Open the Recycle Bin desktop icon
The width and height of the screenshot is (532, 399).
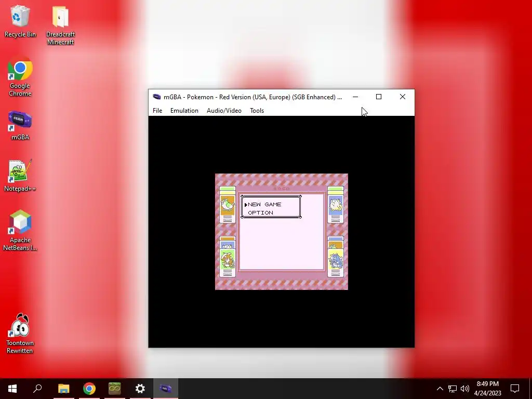pos(20,21)
